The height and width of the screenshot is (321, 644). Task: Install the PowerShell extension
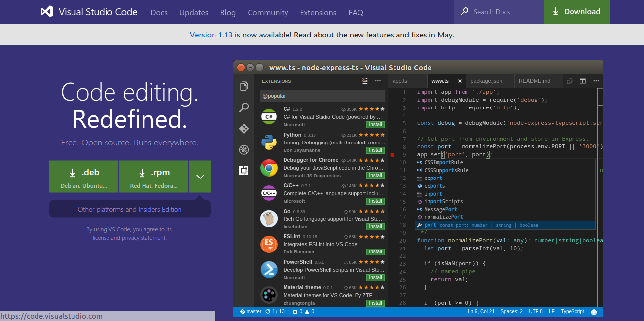tap(375, 278)
